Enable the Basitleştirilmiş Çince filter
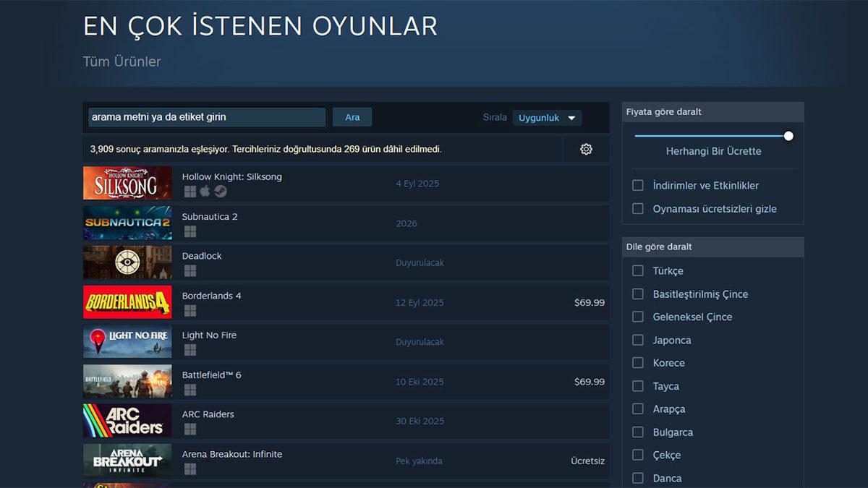This screenshot has width=868, height=488. pos(637,294)
